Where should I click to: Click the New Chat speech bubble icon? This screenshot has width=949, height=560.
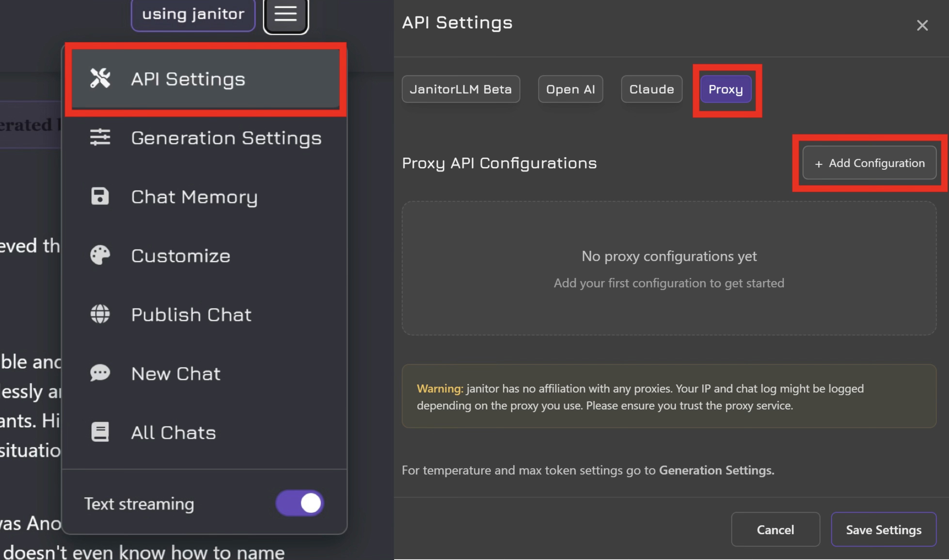point(100,373)
